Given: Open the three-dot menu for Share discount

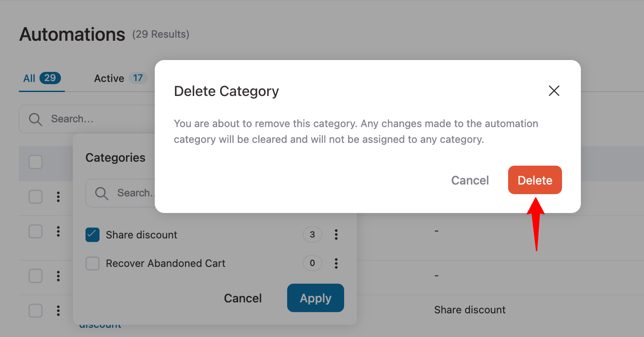Looking at the screenshot, I should pyautogui.click(x=336, y=235).
